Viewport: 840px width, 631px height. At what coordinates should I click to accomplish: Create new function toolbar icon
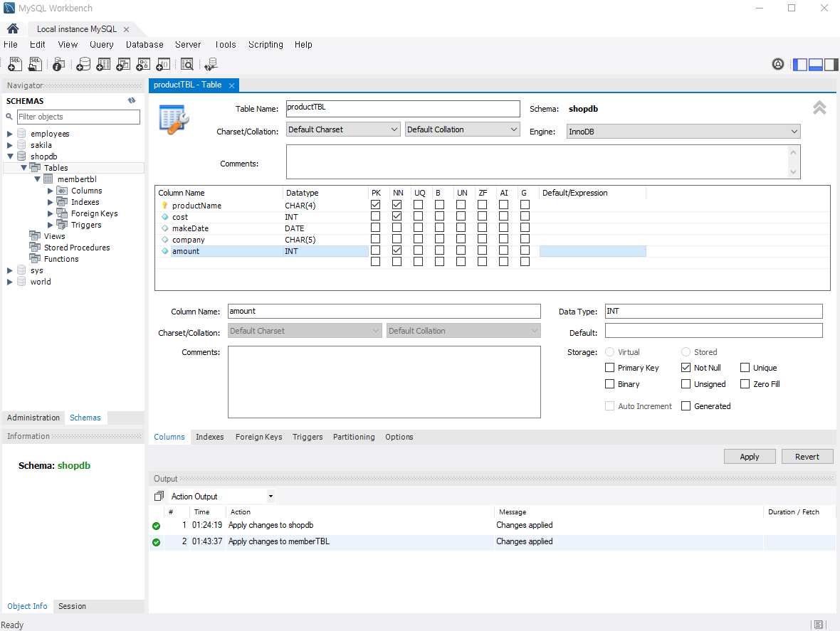pyautogui.click(x=163, y=64)
